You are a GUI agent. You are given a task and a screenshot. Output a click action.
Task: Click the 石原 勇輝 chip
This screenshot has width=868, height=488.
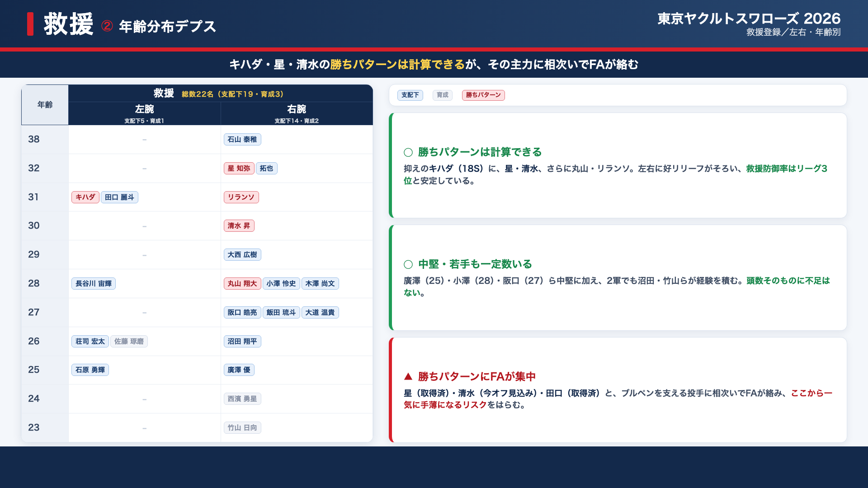90,370
